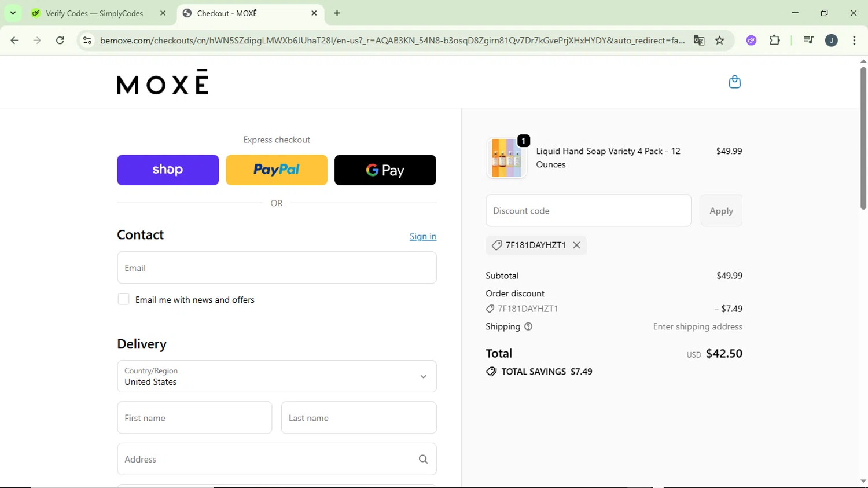This screenshot has height=488, width=868.
Task: Focus the Last name field
Action: (x=359, y=417)
